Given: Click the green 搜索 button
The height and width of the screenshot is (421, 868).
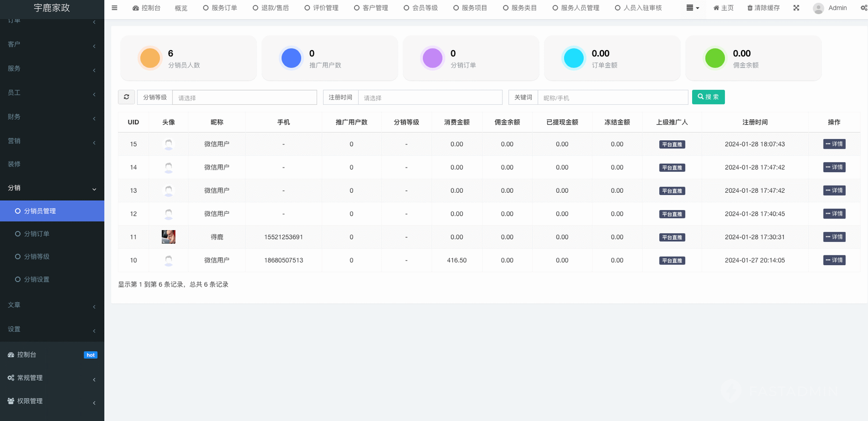Looking at the screenshot, I should click(x=708, y=97).
